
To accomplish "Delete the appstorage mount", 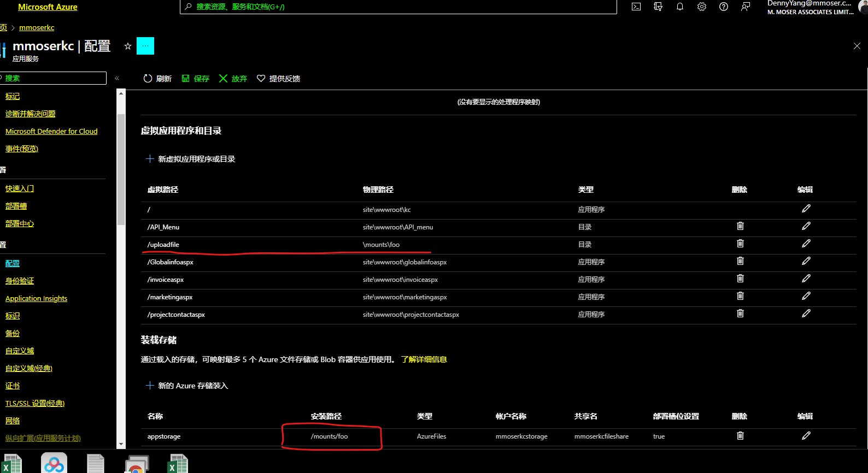I will tap(740, 436).
